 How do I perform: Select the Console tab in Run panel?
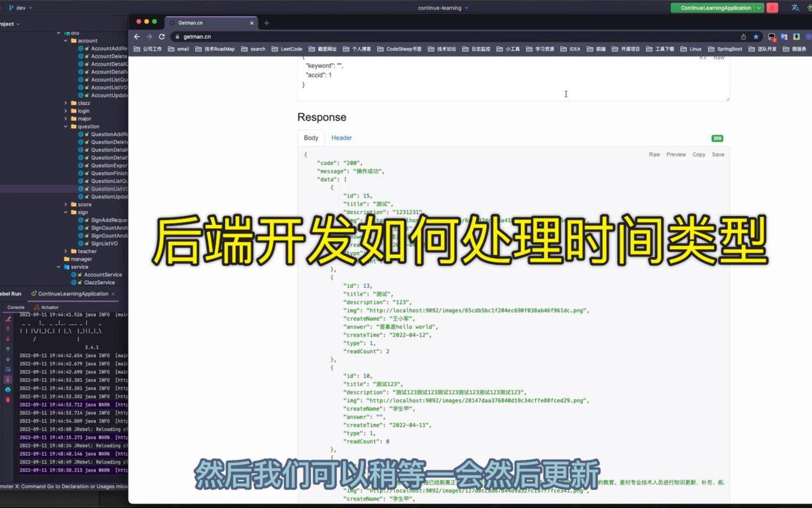16,307
